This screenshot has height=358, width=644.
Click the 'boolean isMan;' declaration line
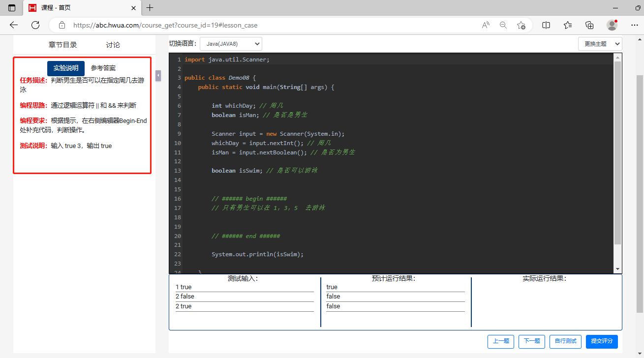(259, 115)
